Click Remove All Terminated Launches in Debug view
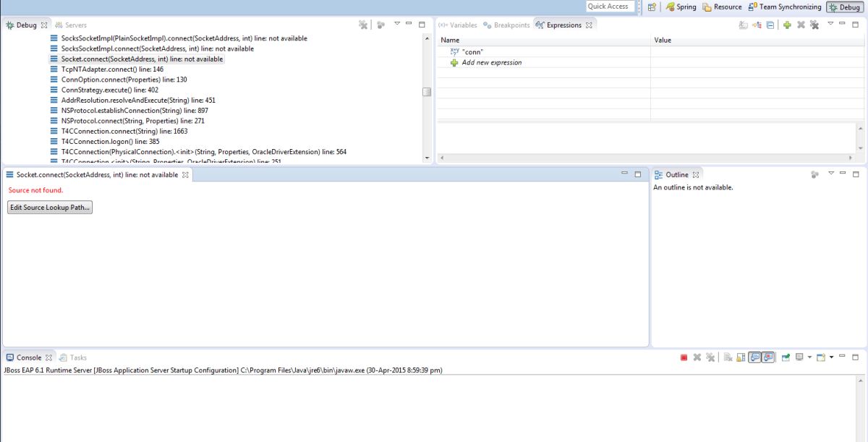This screenshot has height=442, width=868. tap(363, 25)
